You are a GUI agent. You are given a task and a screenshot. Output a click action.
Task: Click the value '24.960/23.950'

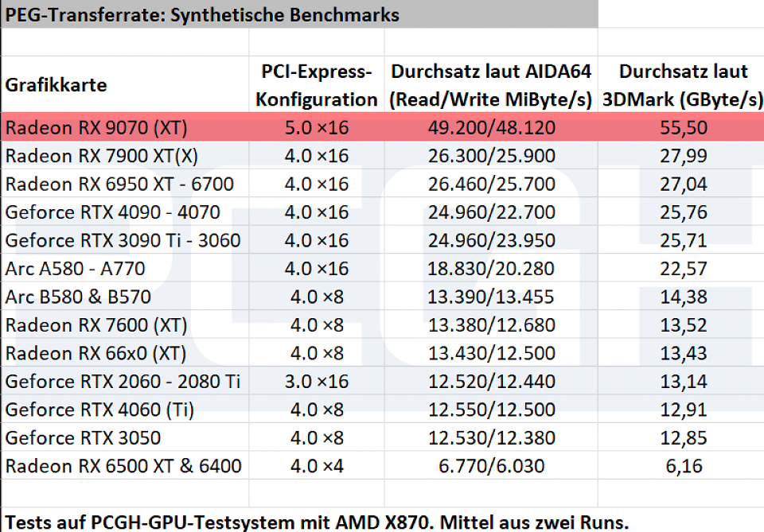point(491,240)
